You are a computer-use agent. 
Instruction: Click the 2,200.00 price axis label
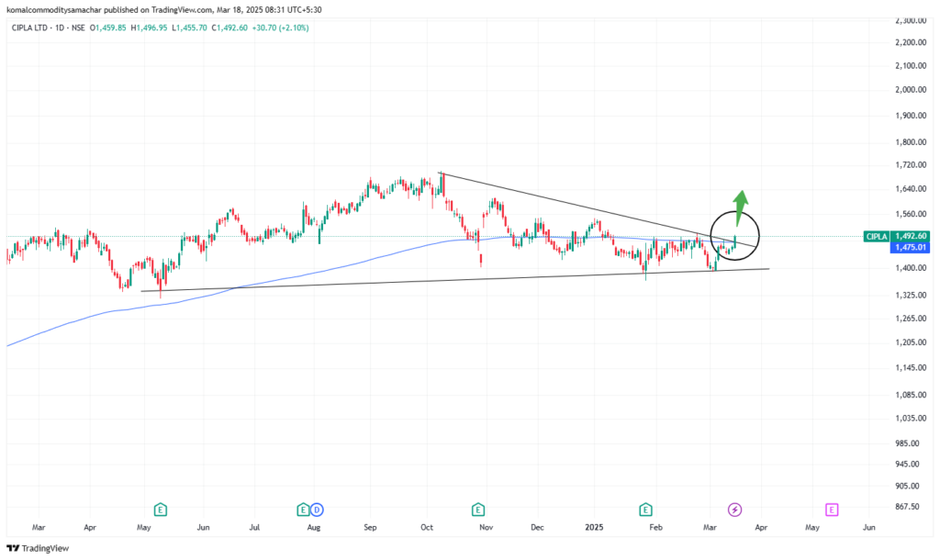pos(910,42)
